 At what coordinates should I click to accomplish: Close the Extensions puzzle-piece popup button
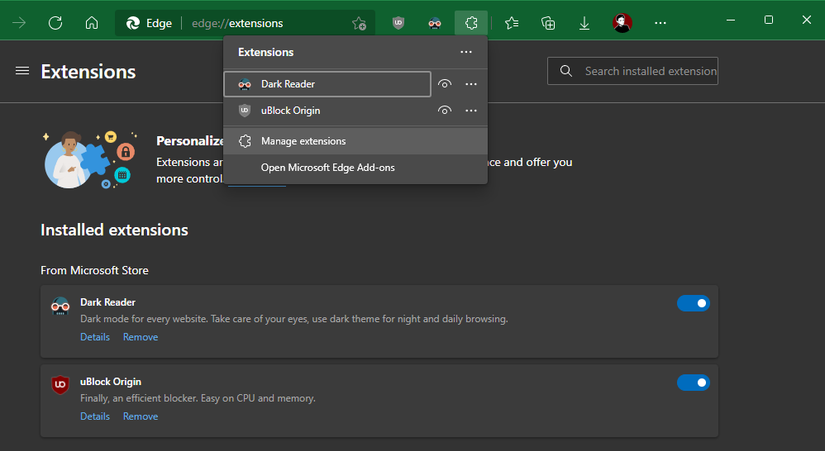(x=471, y=22)
